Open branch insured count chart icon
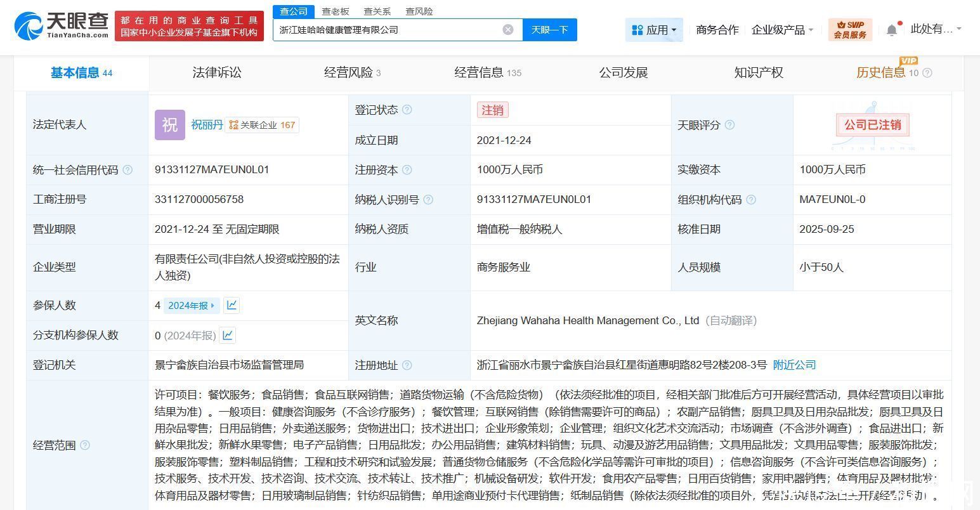 point(227,335)
